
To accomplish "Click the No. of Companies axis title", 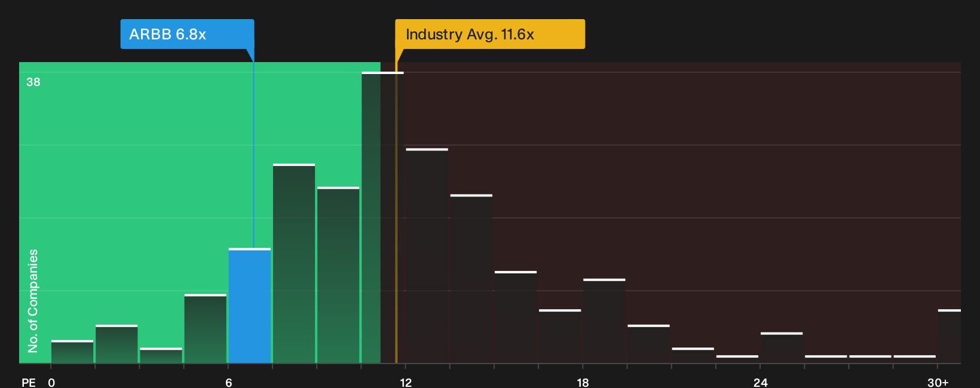I will coord(33,300).
